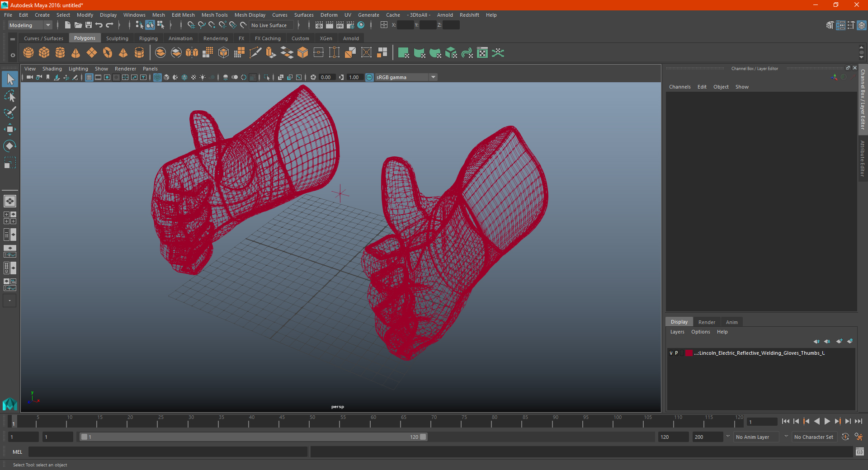This screenshot has width=868, height=470.
Task: Create a polygon cube from the shelf
Action: point(44,53)
